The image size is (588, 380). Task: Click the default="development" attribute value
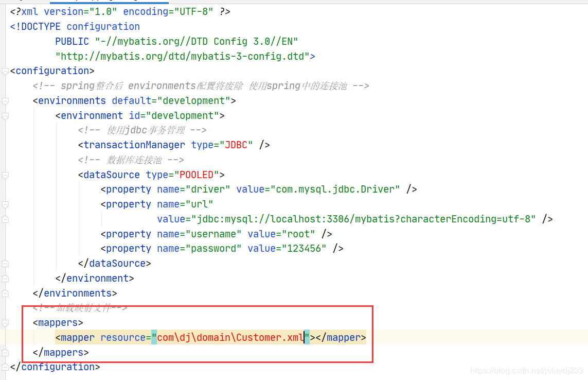pos(194,100)
